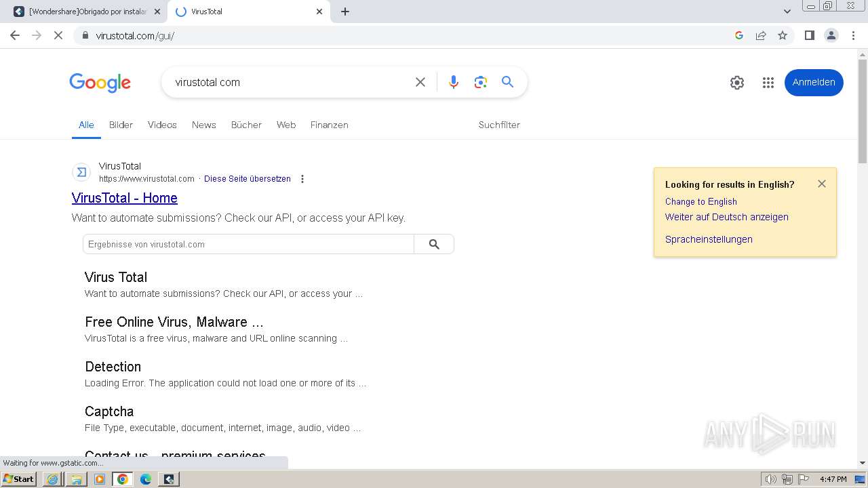The height and width of the screenshot is (488, 868).
Task: Switch to the Wondershare Obrigado tab
Action: 87,12
